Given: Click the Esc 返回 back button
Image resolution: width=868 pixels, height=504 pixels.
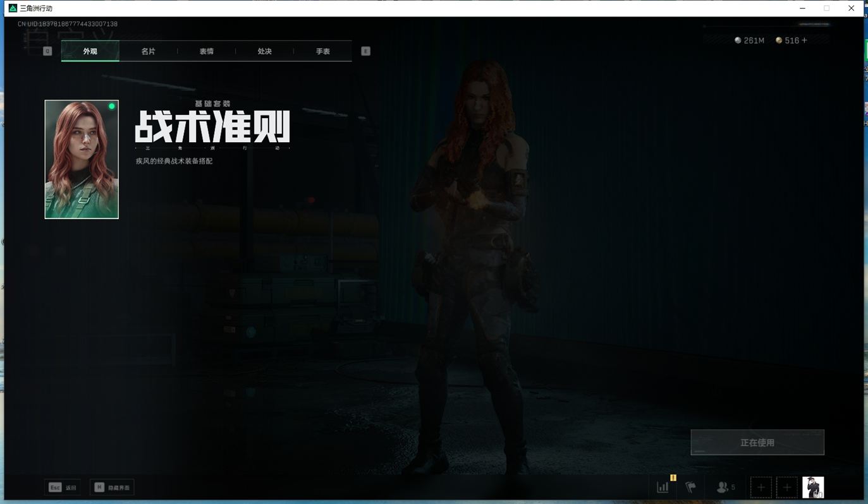Looking at the screenshot, I should 63,488.
